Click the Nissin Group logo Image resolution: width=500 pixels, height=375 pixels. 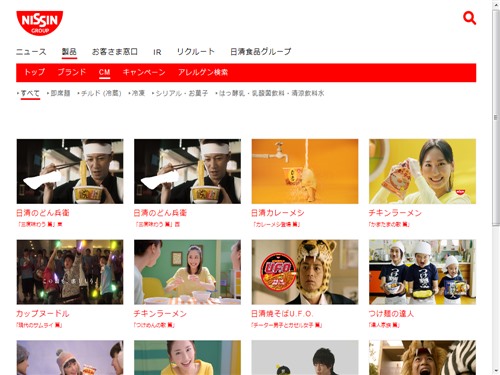click(x=40, y=23)
